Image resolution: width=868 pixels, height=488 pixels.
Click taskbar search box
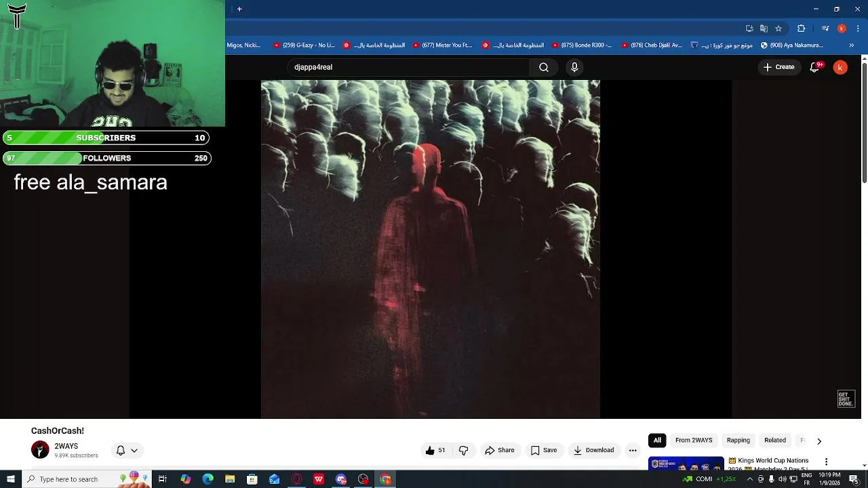(x=87, y=479)
